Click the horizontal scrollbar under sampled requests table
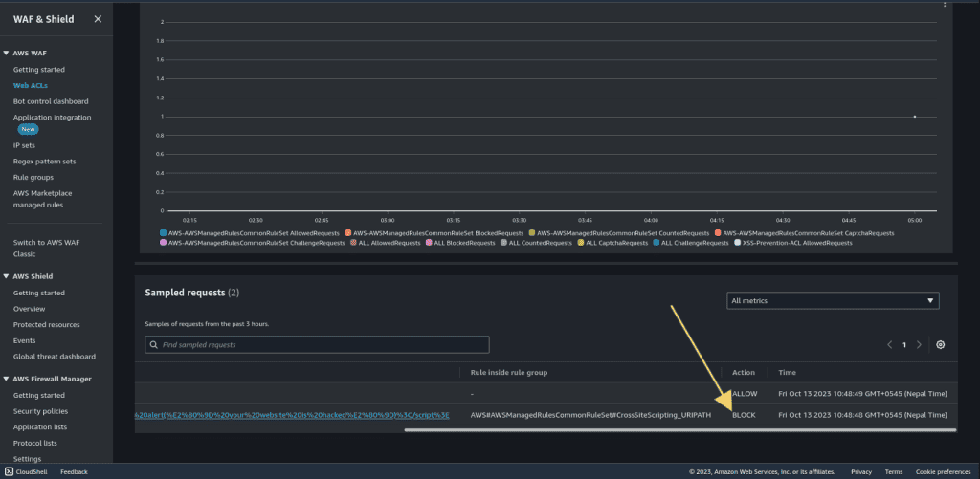 click(680, 429)
